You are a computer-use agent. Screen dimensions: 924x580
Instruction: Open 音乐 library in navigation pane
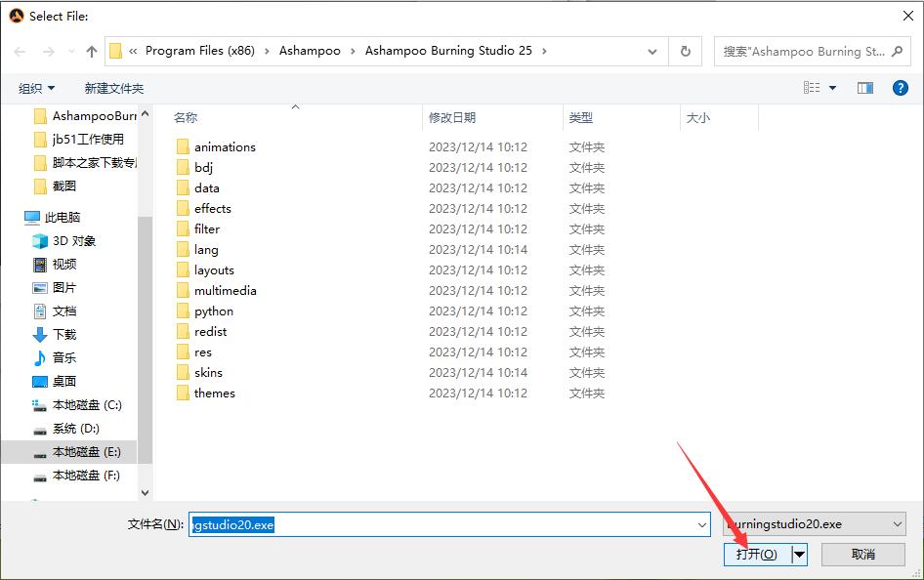point(55,358)
